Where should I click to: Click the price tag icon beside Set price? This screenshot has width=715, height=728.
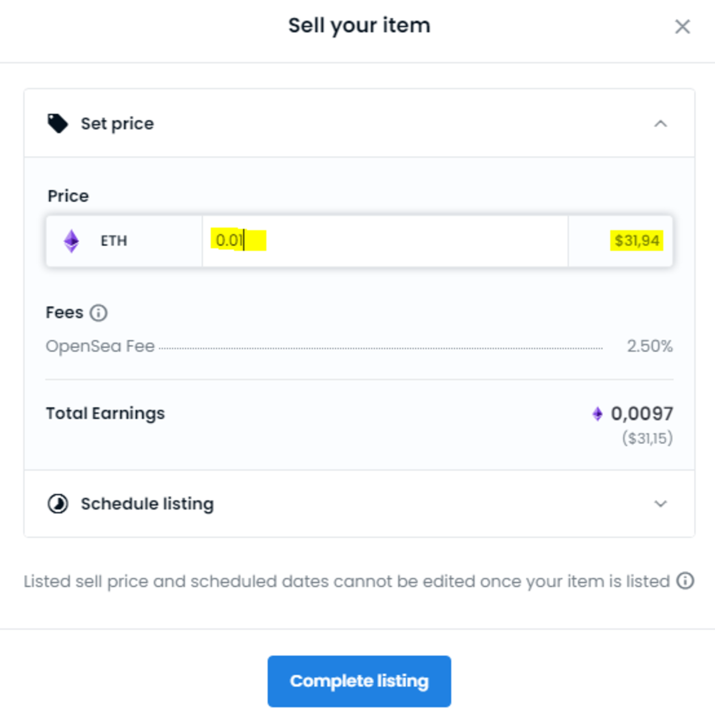pyautogui.click(x=58, y=123)
